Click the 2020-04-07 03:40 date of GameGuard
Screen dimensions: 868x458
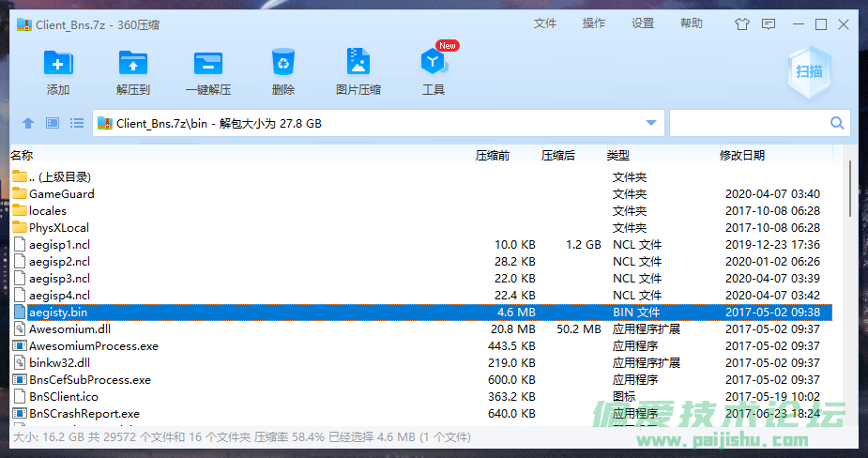click(773, 194)
